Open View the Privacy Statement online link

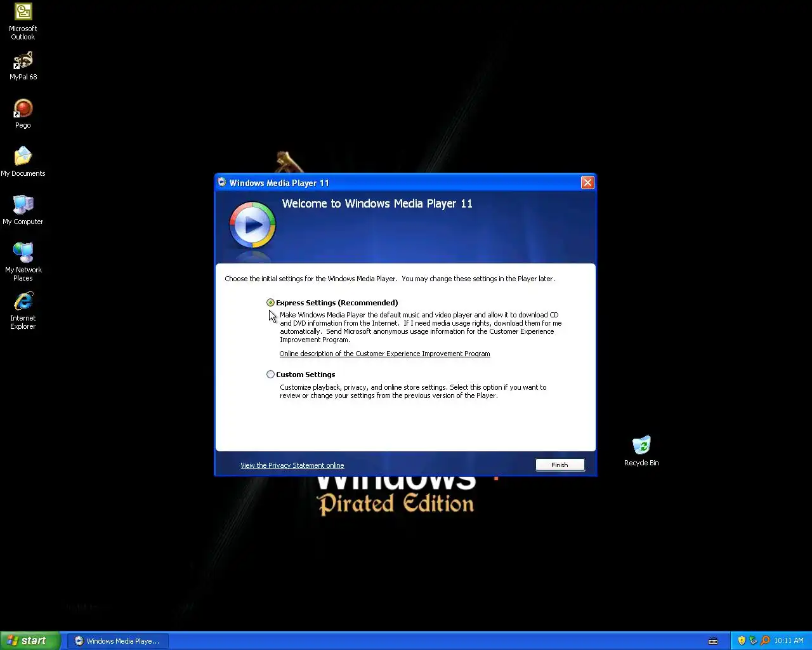pyautogui.click(x=292, y=465)
